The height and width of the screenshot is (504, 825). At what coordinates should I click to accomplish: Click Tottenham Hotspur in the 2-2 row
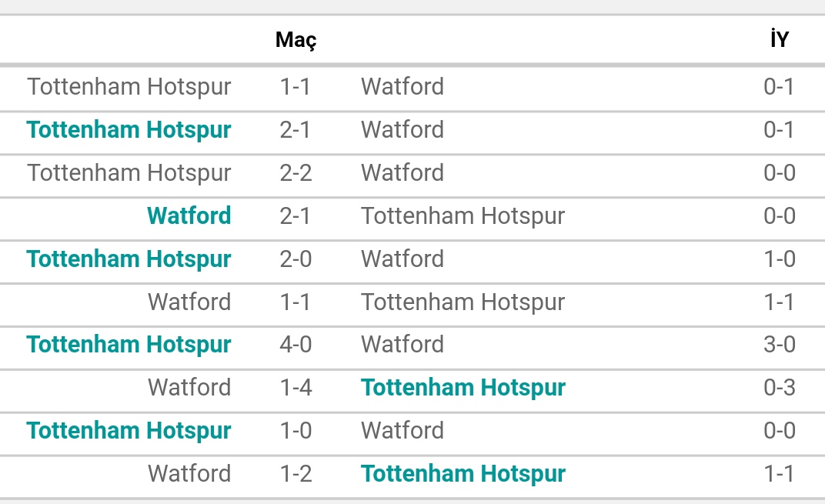[129, 174]
